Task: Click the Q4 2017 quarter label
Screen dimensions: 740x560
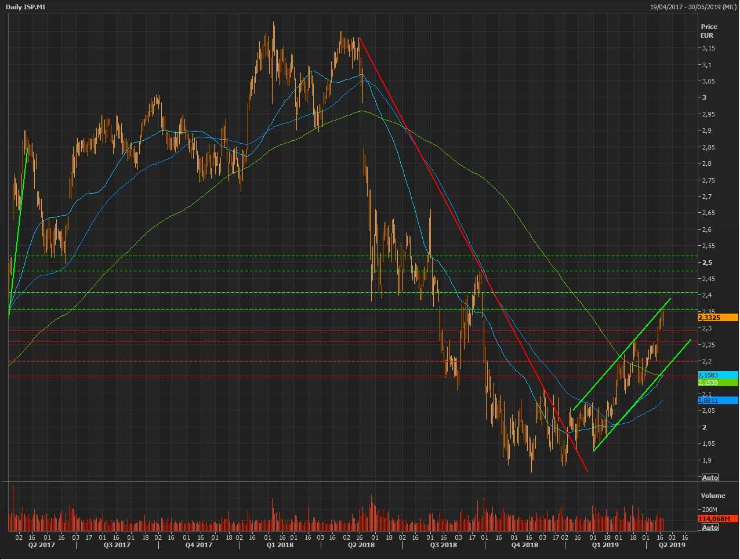Action: (x=199, y=545)
